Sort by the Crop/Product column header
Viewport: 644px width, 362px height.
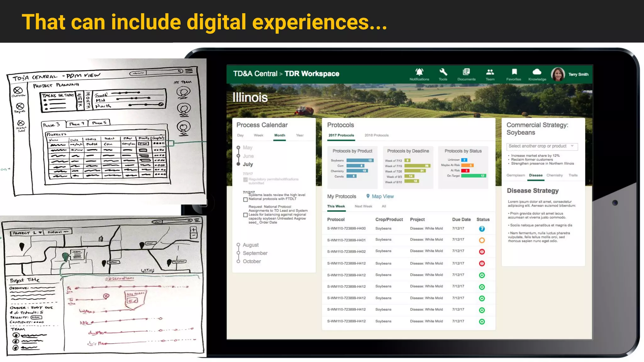pyautogui.click(x=389, y=220)
